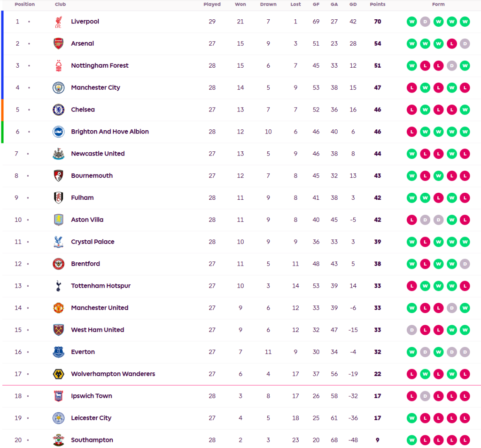The height and width of the screenshot is (448, 481).
Task: Click Ipswich Town's points value 17
Action: [x=377, y=396]
